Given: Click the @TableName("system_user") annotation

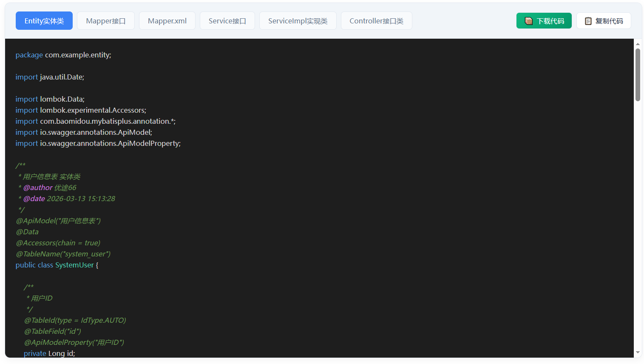Looking at the screenshot, I should (x=63, y=254).
